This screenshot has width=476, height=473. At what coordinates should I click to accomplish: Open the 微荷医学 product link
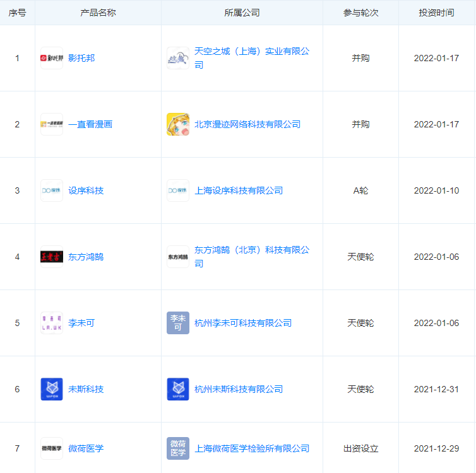click(x=86, y=448)
